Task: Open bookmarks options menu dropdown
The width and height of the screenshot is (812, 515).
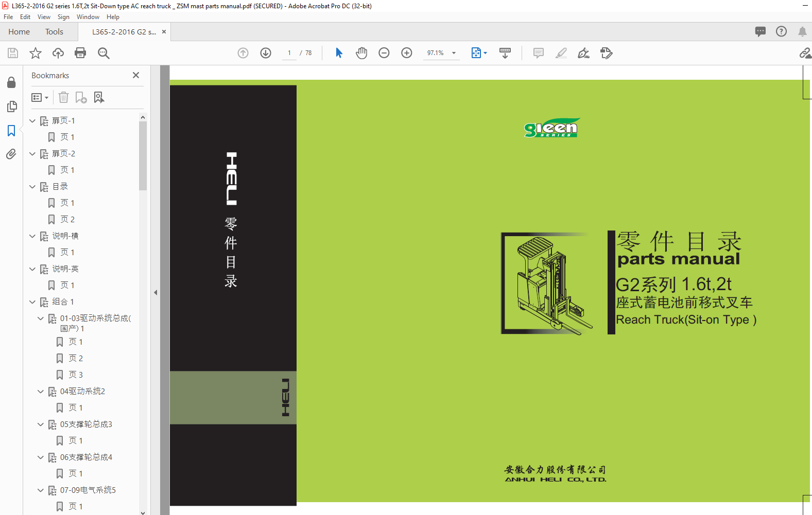Action: click(40, 97)
